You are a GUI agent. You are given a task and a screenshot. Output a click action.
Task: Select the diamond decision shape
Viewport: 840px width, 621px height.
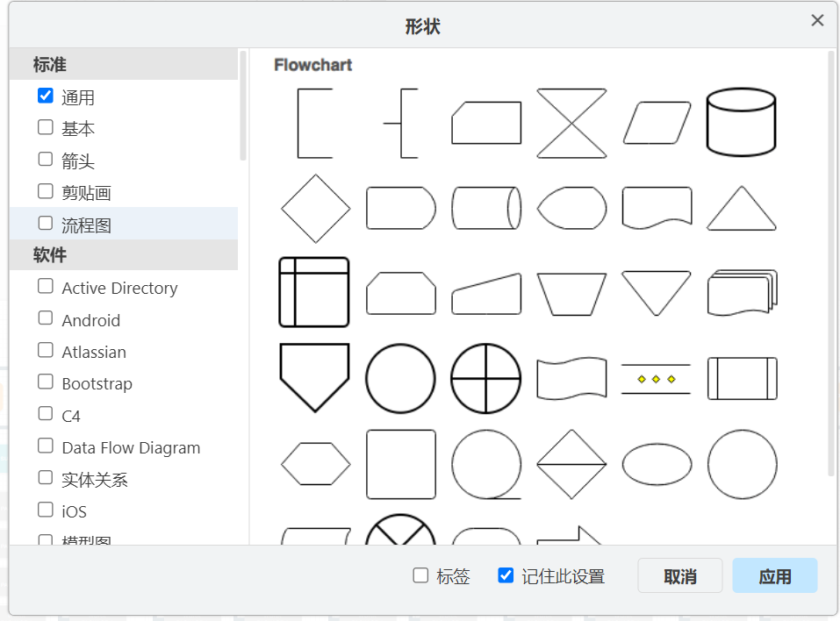pyautogui.click(x=314, y=208)
